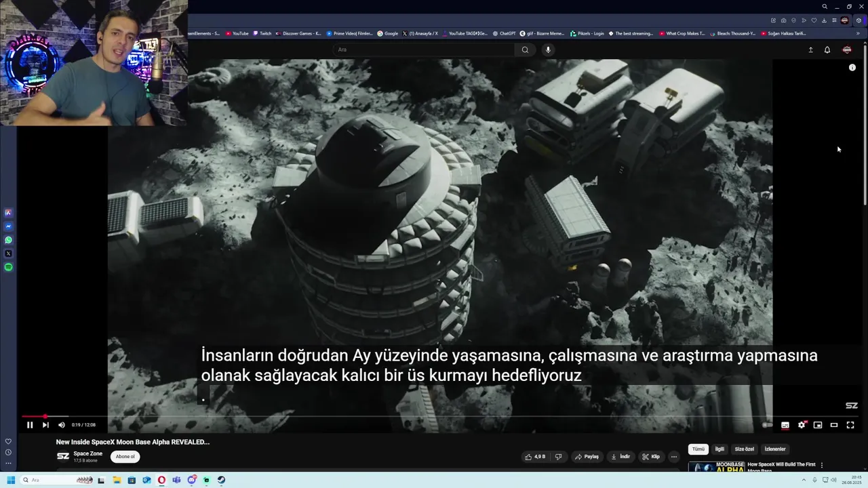Image resolution: width=868 pixels, height=488 pixels.
Task: Create a clip with Klip button
Action: tap(651, 457)
